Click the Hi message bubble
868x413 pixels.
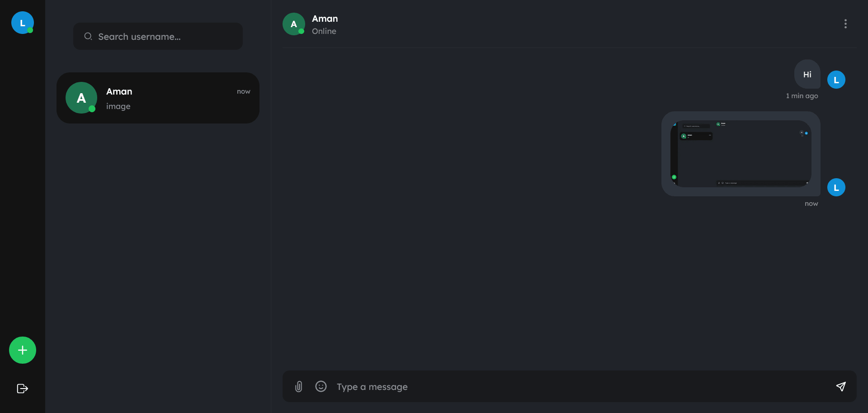point(807,74)
